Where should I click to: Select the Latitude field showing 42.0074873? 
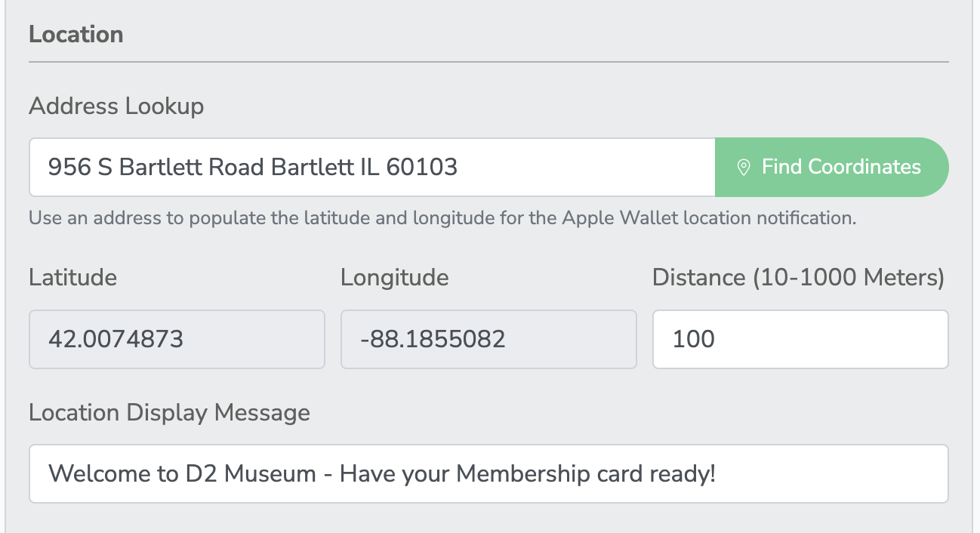coord(177,339)
